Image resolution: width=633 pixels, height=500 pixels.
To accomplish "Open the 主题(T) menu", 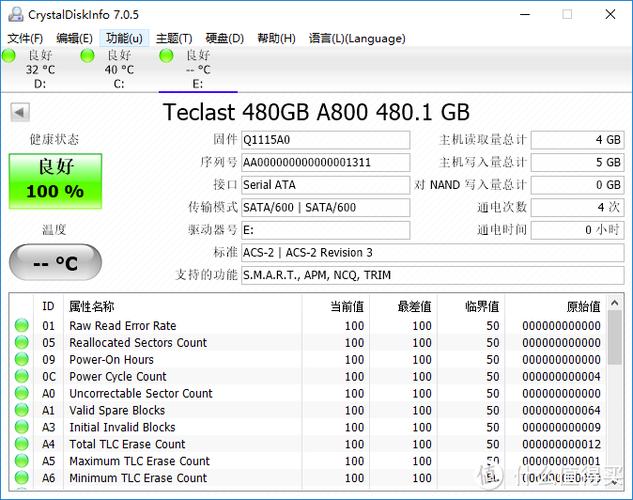I will [175, 38].
